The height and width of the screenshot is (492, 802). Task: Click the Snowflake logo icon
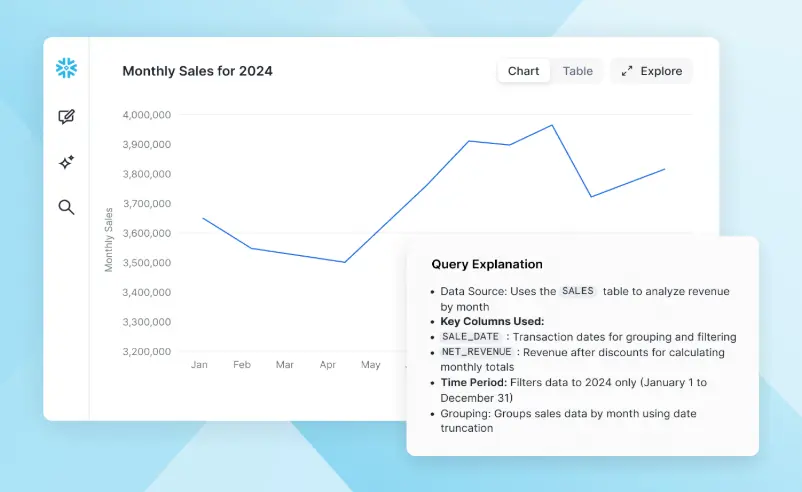click(67, 69)
